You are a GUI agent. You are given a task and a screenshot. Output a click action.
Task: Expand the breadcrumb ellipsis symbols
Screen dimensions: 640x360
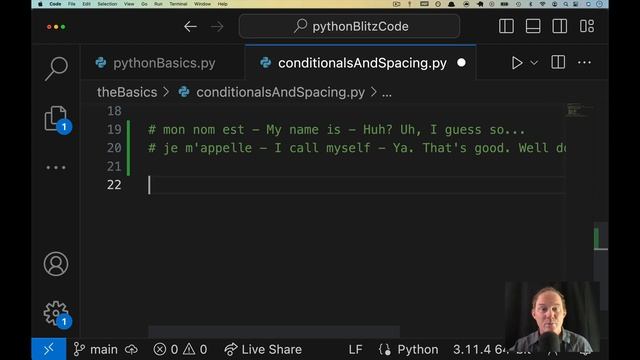point(387,93)
